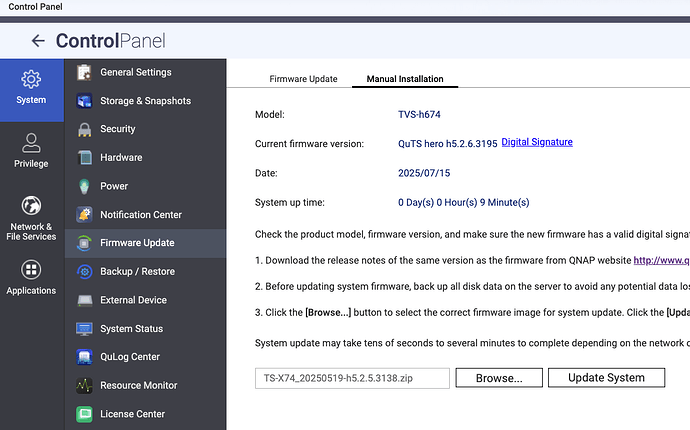Open the Applications grid icon
The height and width of the screenshot is (430, 690).
(x=31, y=270)
